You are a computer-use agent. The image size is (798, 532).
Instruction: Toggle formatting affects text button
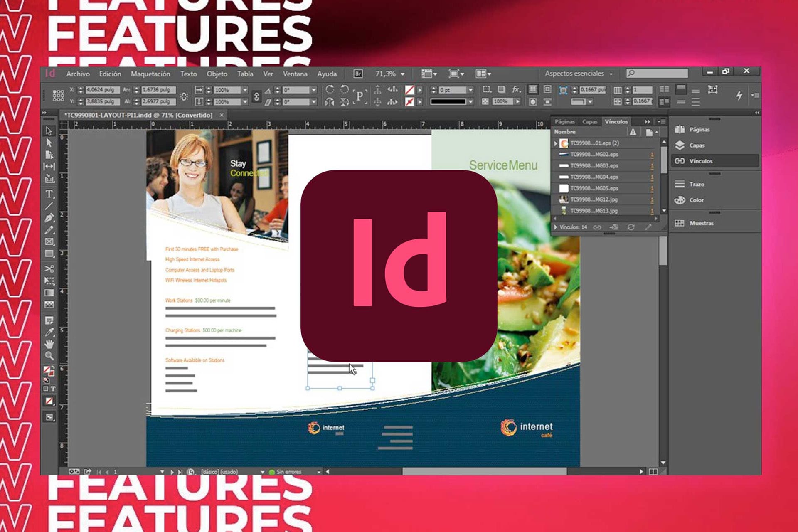(x=53, y=389)
